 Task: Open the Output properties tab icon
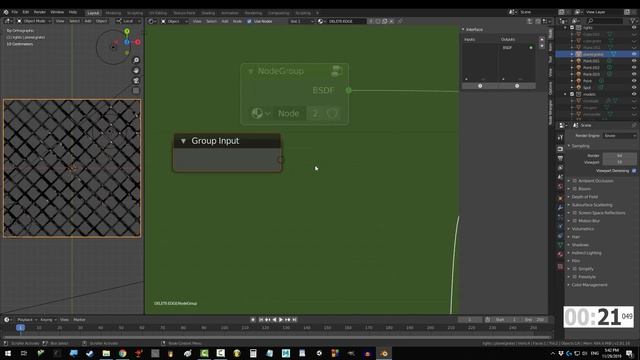(560, 158)
